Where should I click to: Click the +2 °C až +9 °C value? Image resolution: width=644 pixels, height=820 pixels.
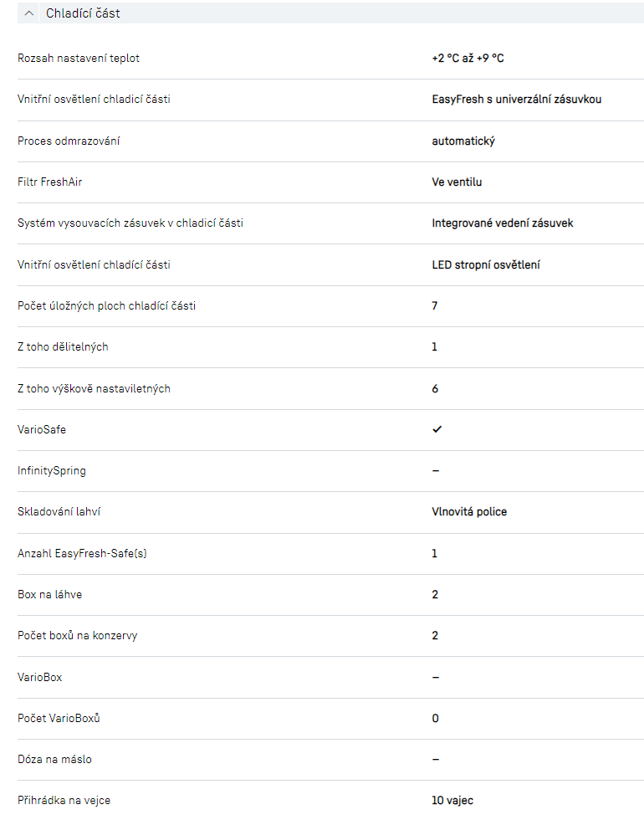[468, 59]
